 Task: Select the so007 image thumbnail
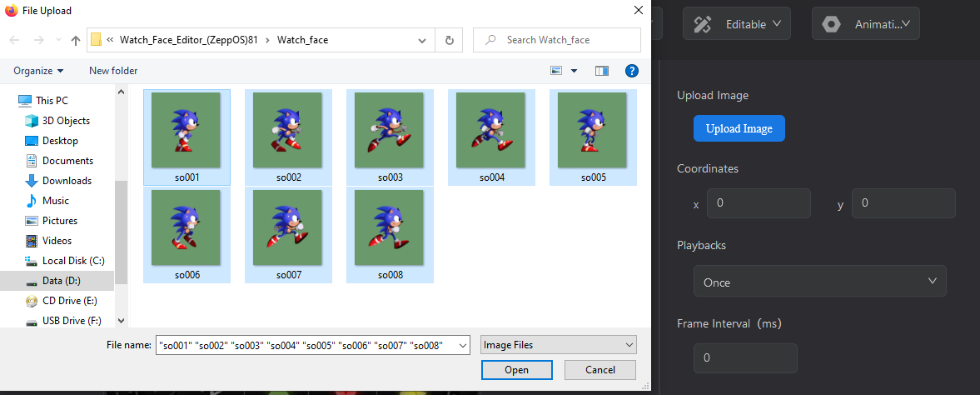[x=288, y=235]
